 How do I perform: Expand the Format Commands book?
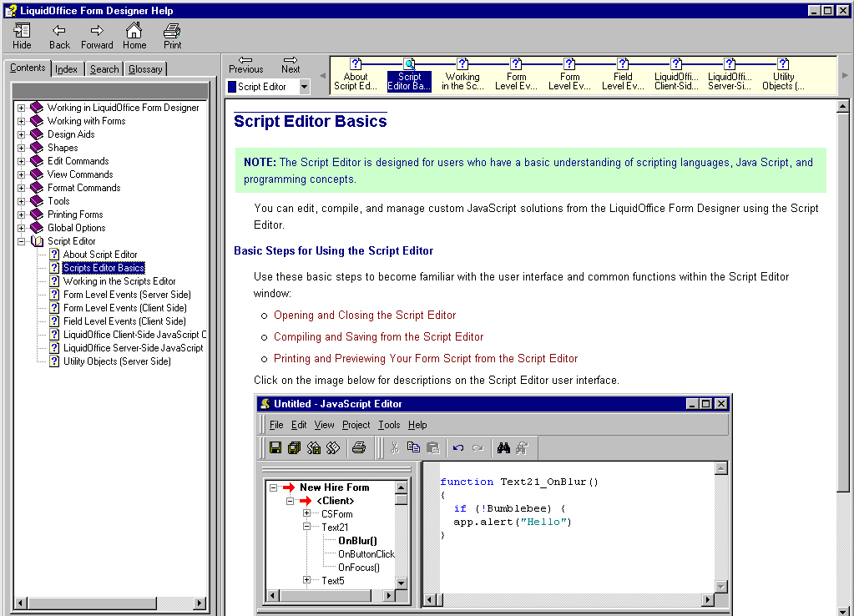pos(21,188)
